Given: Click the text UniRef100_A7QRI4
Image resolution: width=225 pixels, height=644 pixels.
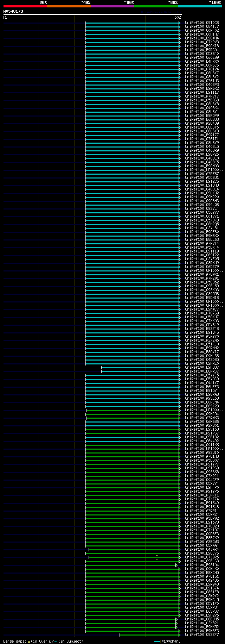Looking at the screenshot, I should point(202,511).
